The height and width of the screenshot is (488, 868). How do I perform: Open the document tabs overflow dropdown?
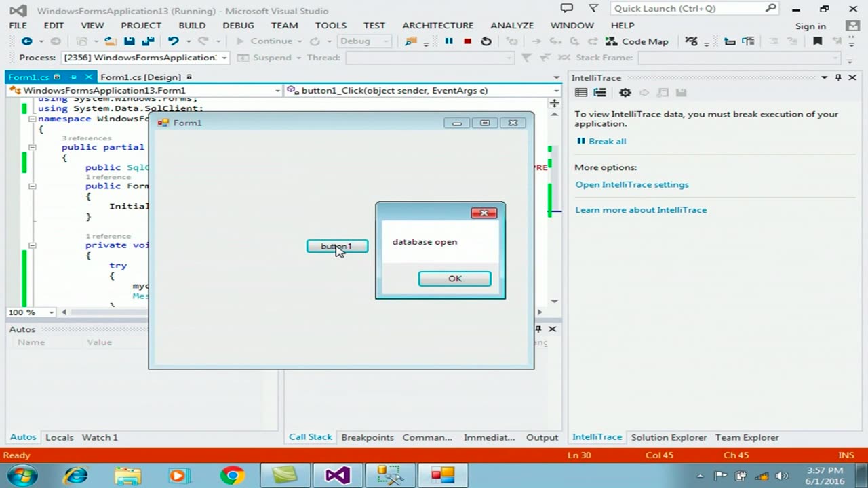pyautogui.click(x=556, y=77)
